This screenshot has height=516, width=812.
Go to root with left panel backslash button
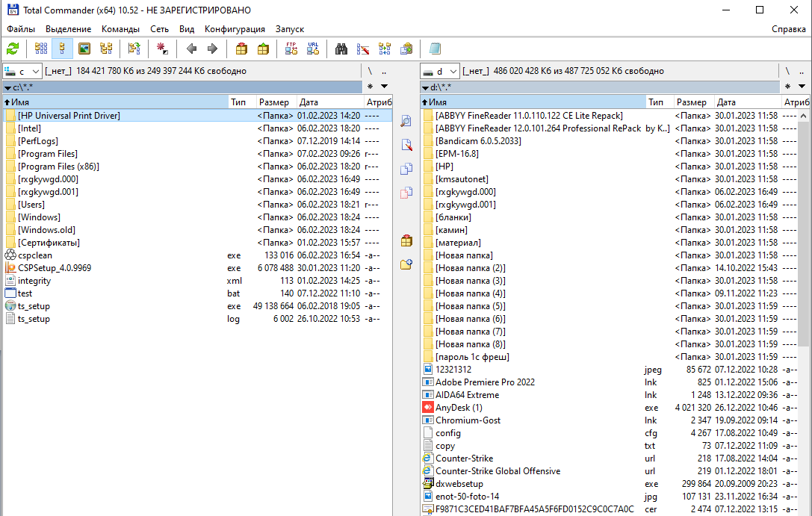click(x=370, y=71)
